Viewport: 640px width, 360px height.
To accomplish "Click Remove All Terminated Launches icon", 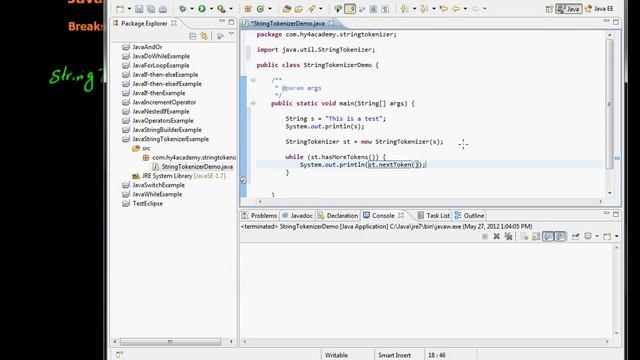I will tap(508, 236).
